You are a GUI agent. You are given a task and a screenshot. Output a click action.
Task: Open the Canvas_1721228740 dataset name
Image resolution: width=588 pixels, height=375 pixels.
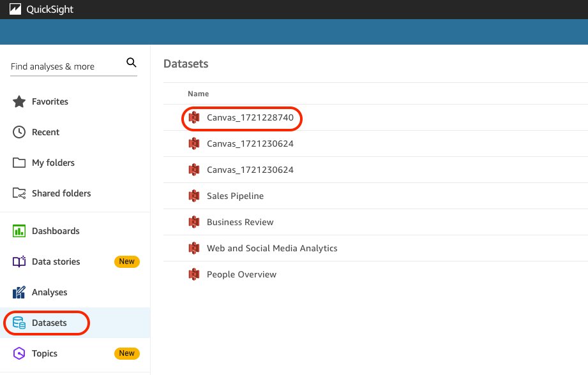tap(250, 117)
